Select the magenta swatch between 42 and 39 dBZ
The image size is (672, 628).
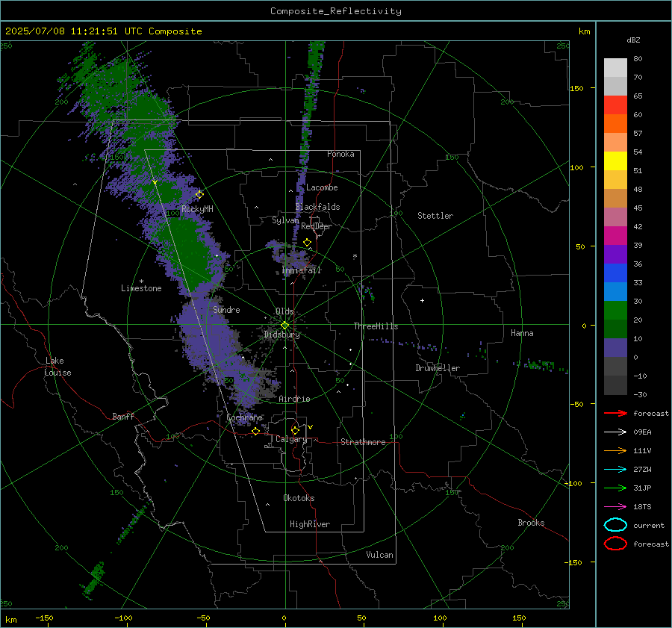615,236
